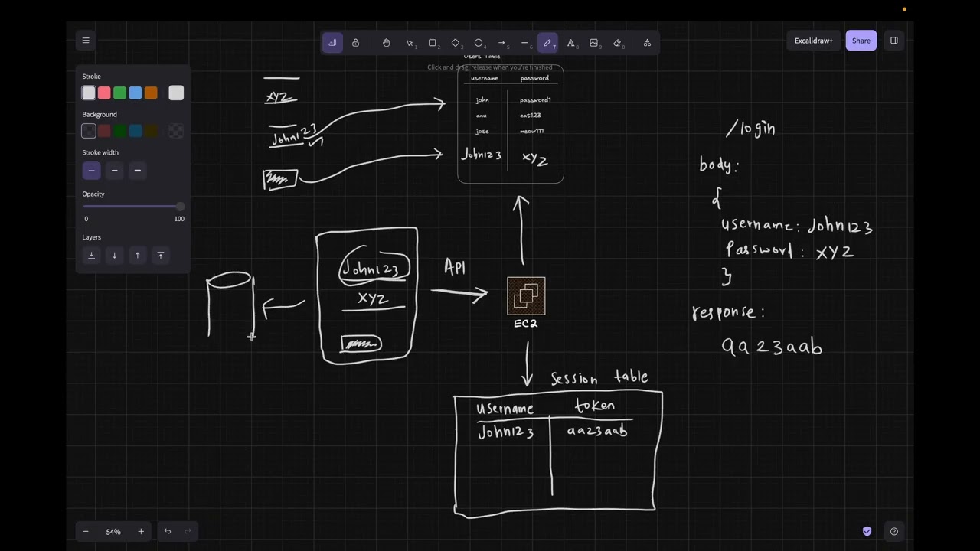
Task: Toggle keep selected tool active lock
Action: pos(355,43)
